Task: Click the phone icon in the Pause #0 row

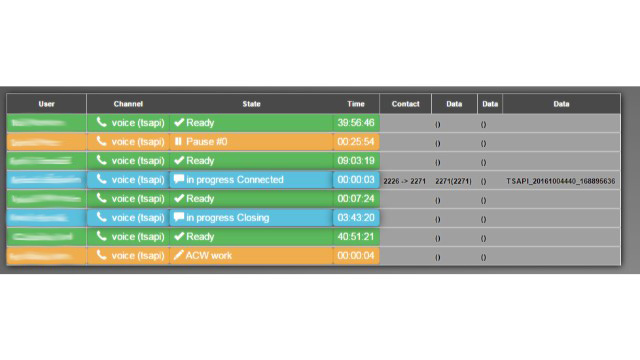Action: click(x=101, y=141)
